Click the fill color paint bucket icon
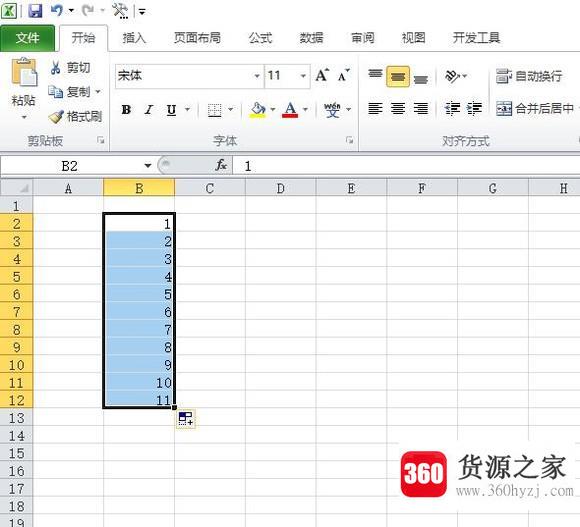Image resolution: width=580 pixels, height=527 pixels. (x=258, y=110)
